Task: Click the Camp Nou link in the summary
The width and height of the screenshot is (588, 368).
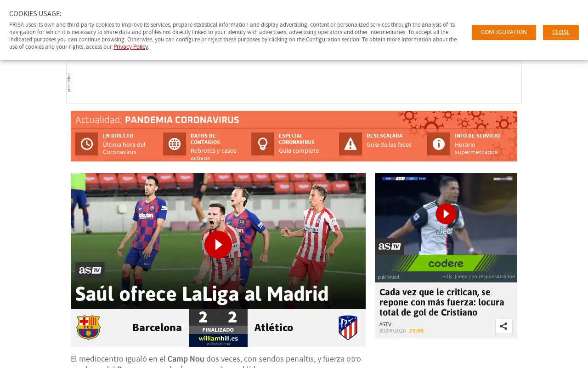Action: (x=186, y=359)
